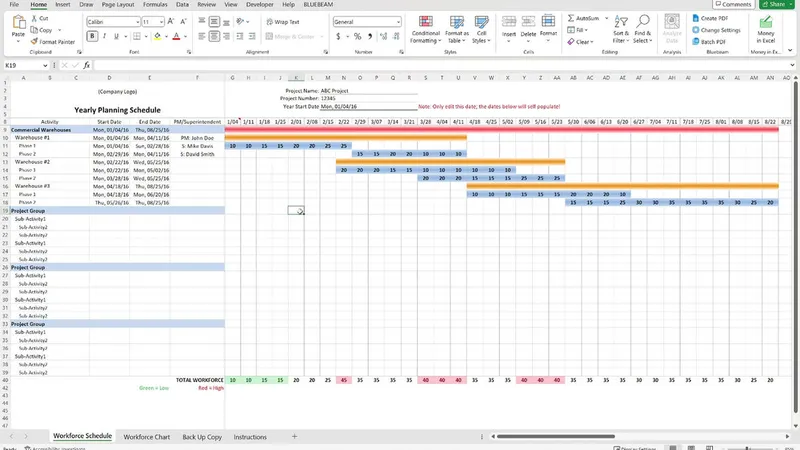Open Cell Styles gallery

[x=481, y=30]
